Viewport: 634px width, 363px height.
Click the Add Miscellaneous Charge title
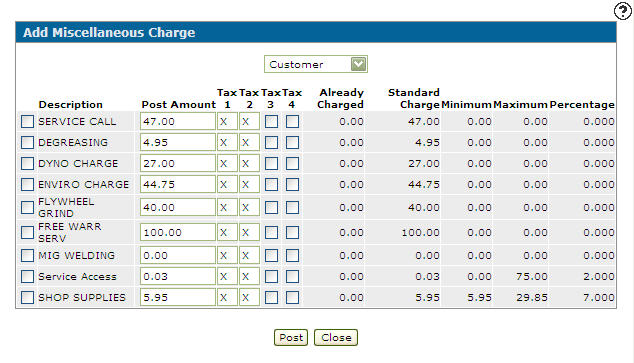coord(109,32)
